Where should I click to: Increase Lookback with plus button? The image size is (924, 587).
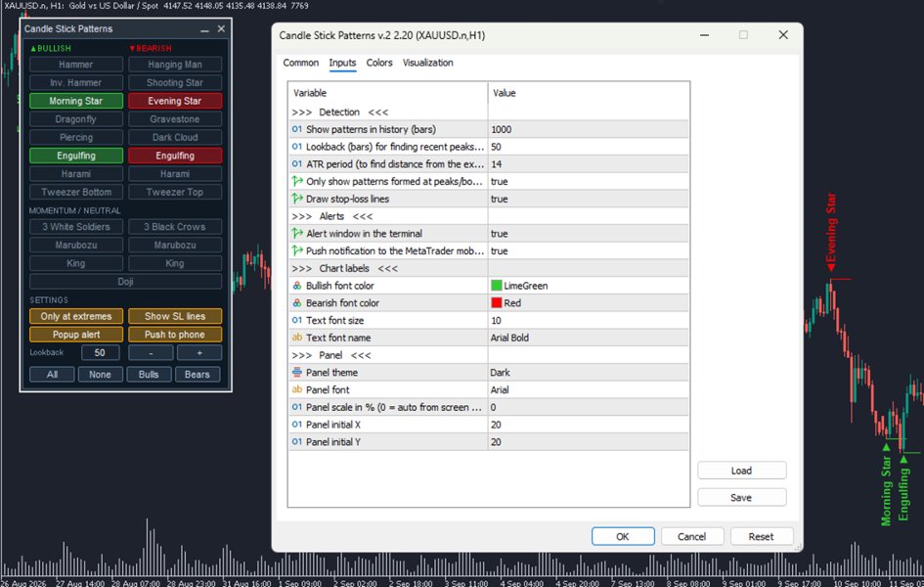[x=199, y=353]
